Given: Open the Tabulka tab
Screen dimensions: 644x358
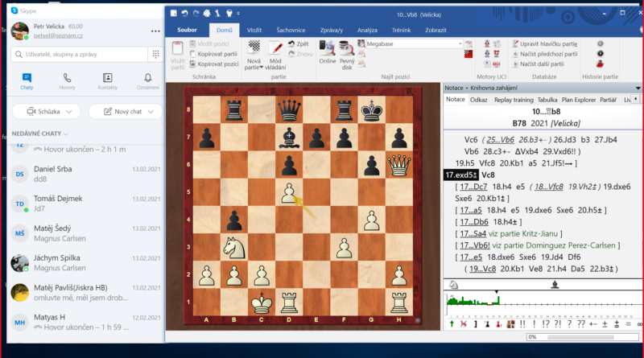Looking at the screenshot, I should click(x=547, y=100).
